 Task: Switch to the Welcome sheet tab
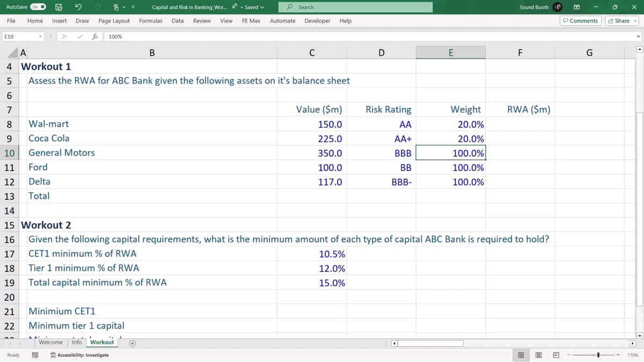click(x=50, y=342)
